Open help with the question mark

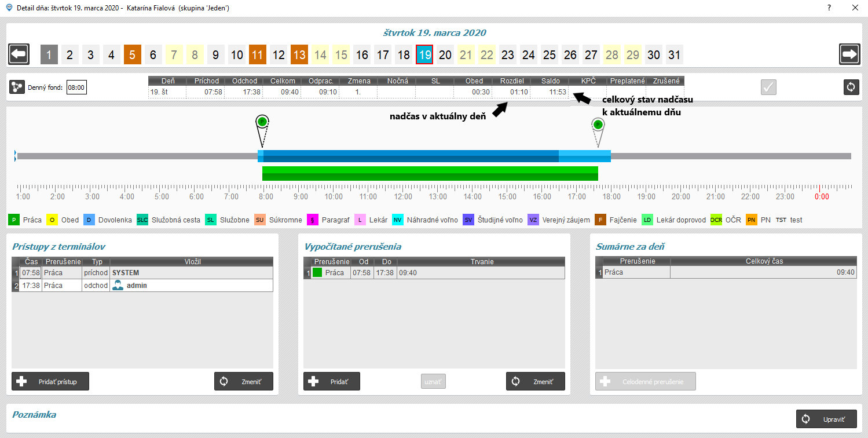[830, 8]
